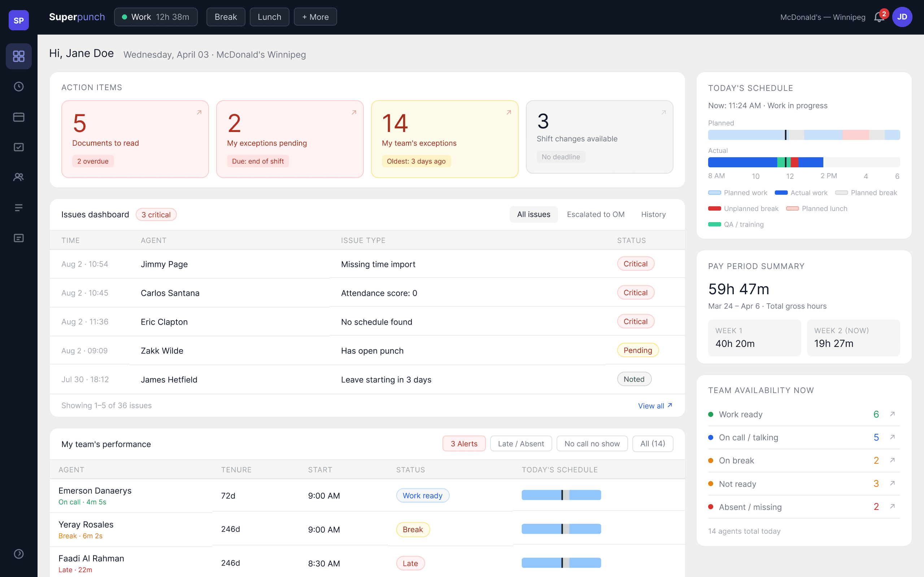Image resolution: width=924 pixels, height=577 pixels.
Task: Click the checkmark tasks icon in sidebar
Action: pos(18,147)
